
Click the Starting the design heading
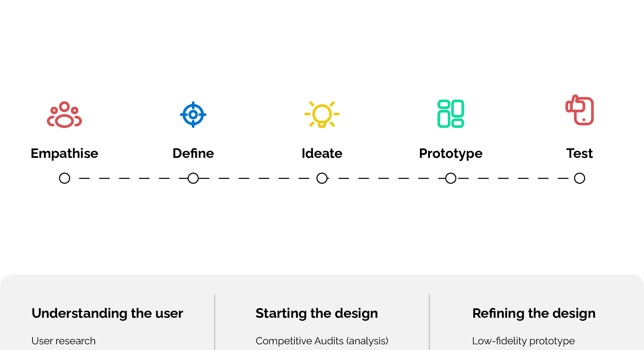(x=317, y=313)
